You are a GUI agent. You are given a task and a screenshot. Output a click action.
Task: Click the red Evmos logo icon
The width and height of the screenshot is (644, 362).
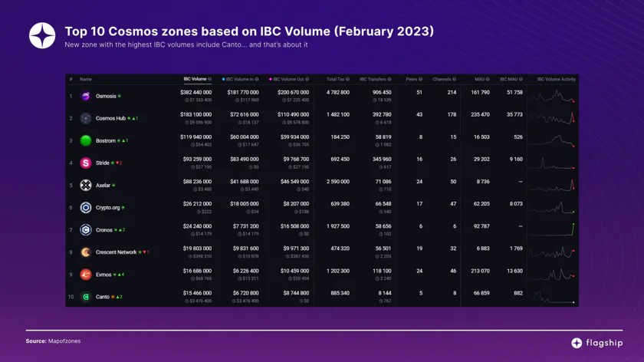tap(85, 275)
